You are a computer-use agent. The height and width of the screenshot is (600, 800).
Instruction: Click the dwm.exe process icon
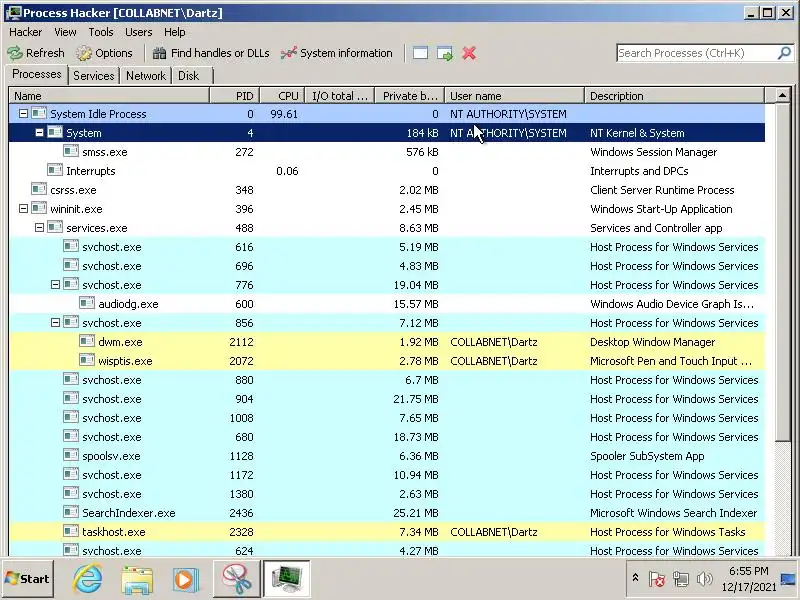pos(87,341)
